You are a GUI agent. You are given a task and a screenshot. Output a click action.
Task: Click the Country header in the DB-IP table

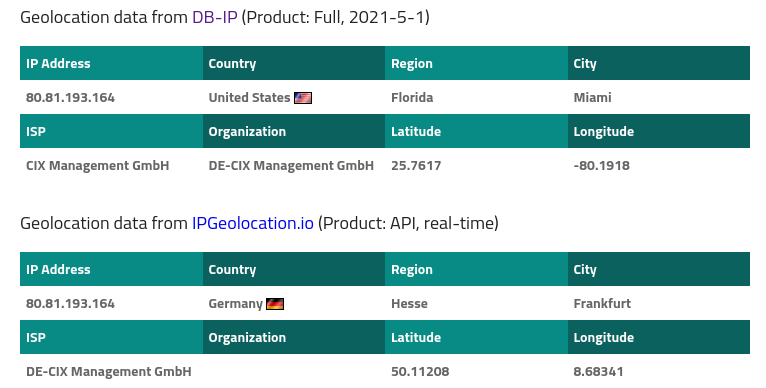(232, 64)
